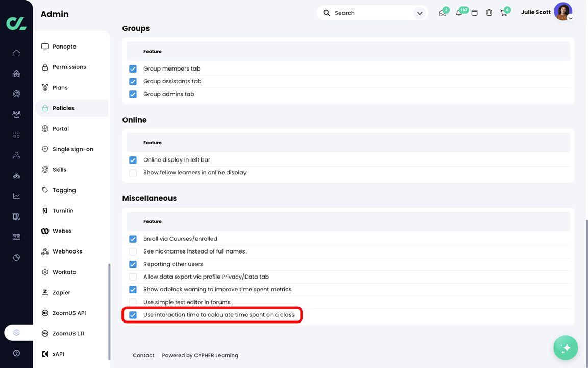Screen dimensions: 588x368
Task: Enable Show fellow learners in online display
Action: pos(133,173)
